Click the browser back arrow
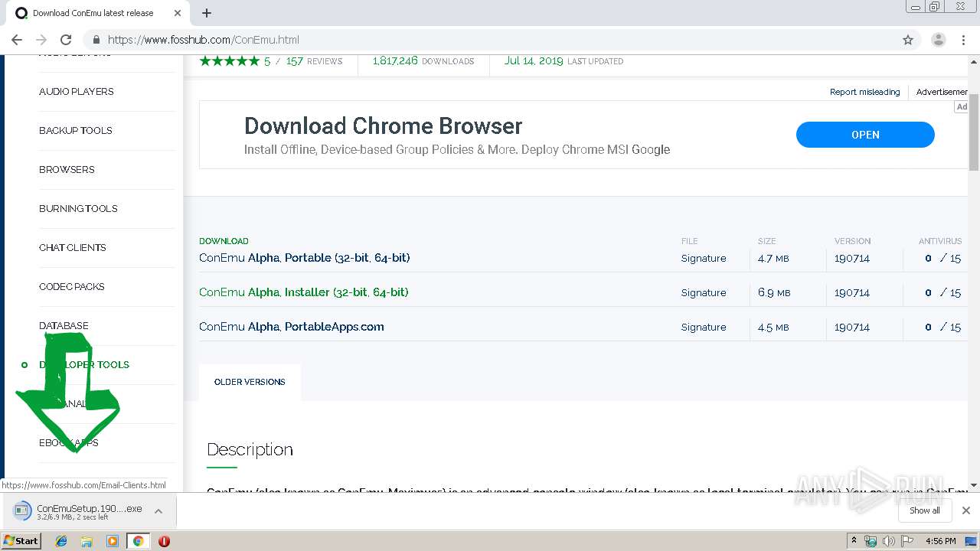This screenshot has height=551, width=980. [17, 40]
